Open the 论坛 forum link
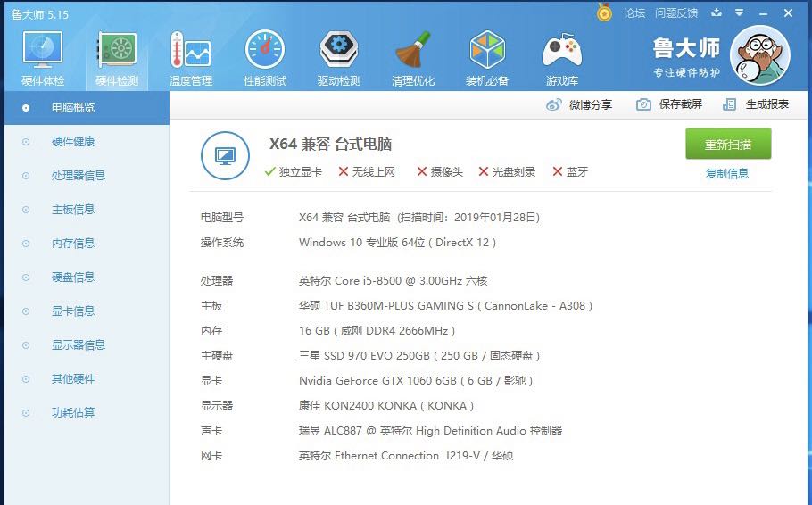Screen dimensions: 812x505 click(x=634, y=13)
